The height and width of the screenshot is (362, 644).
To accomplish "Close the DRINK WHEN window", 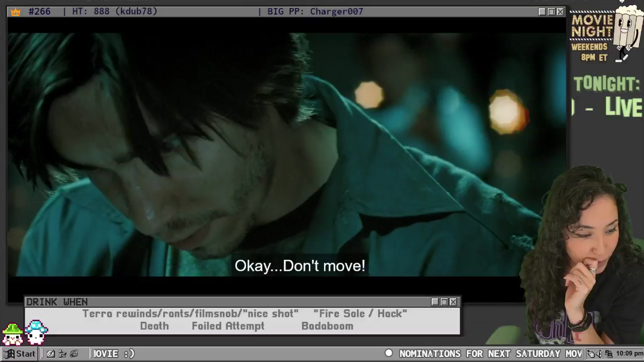I will tap(453, 302).
